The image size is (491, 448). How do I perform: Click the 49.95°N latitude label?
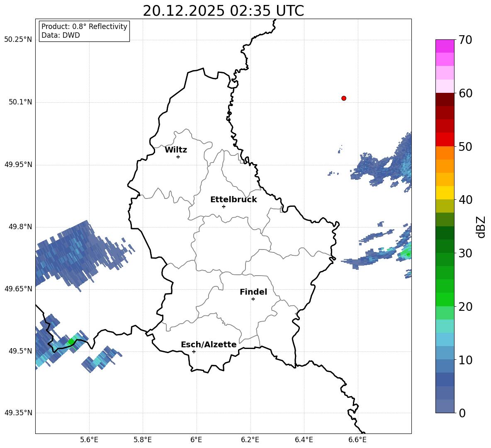18,165
